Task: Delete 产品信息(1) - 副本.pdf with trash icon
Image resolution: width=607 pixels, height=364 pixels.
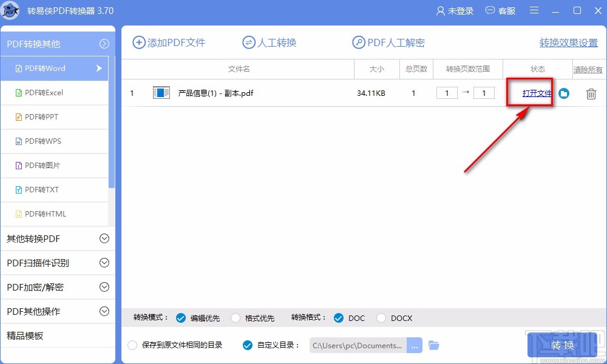Action: tap(589, 93)
